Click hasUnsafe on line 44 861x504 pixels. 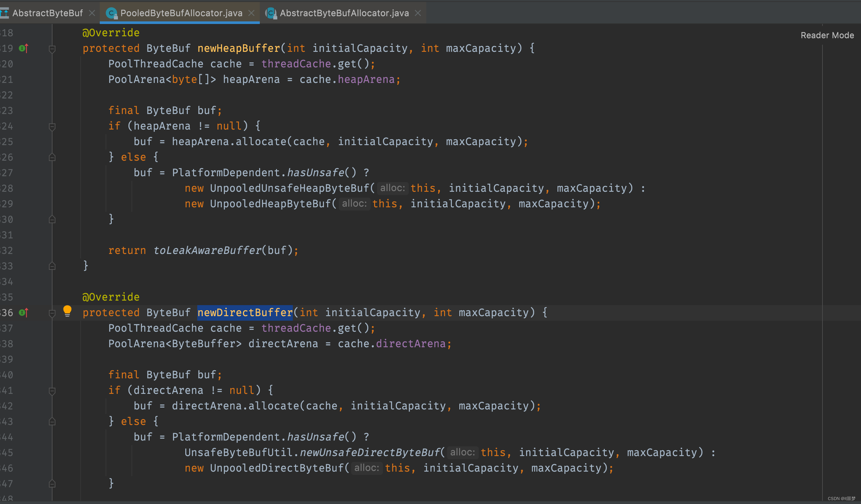tap(316, 437)
